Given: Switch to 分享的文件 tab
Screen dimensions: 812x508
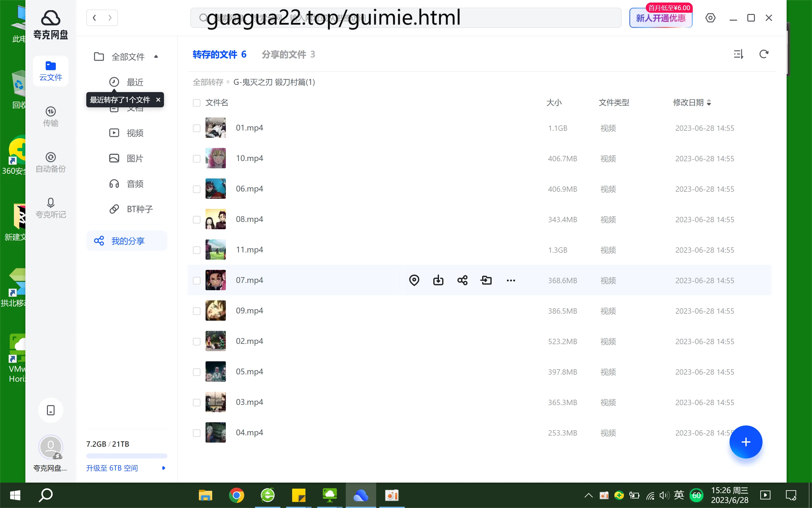Looking at the screenshot, I should click(x=288, y=54).
